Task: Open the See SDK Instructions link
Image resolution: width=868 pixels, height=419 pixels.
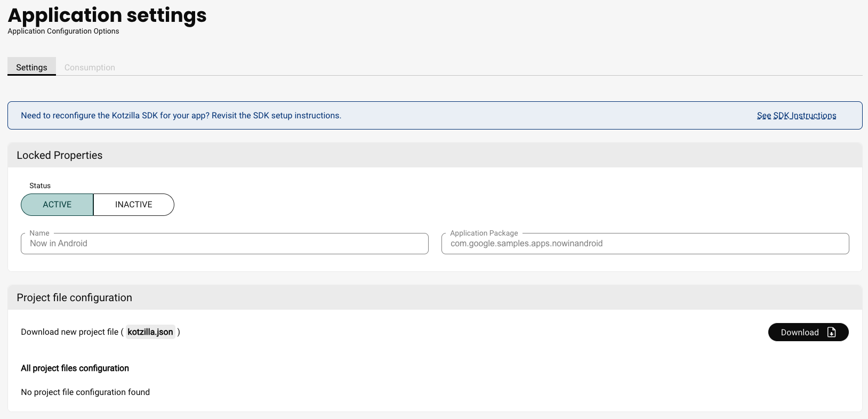Action: tap(796, 116)
